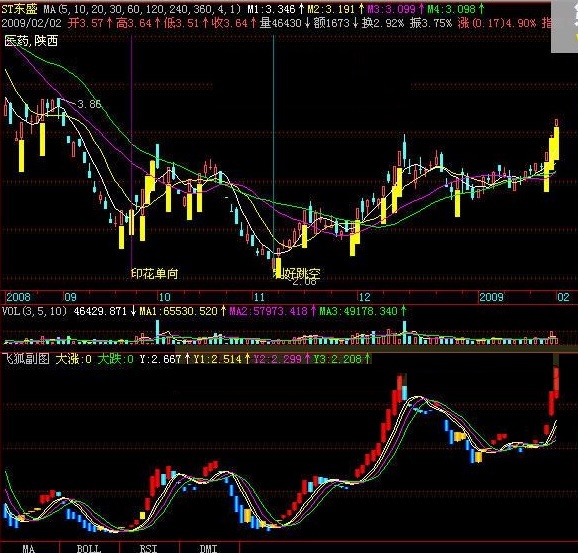Click the MA(5,10,20,30,60...) parameter label
Screen dimensions: 578x553
(142, 9)
